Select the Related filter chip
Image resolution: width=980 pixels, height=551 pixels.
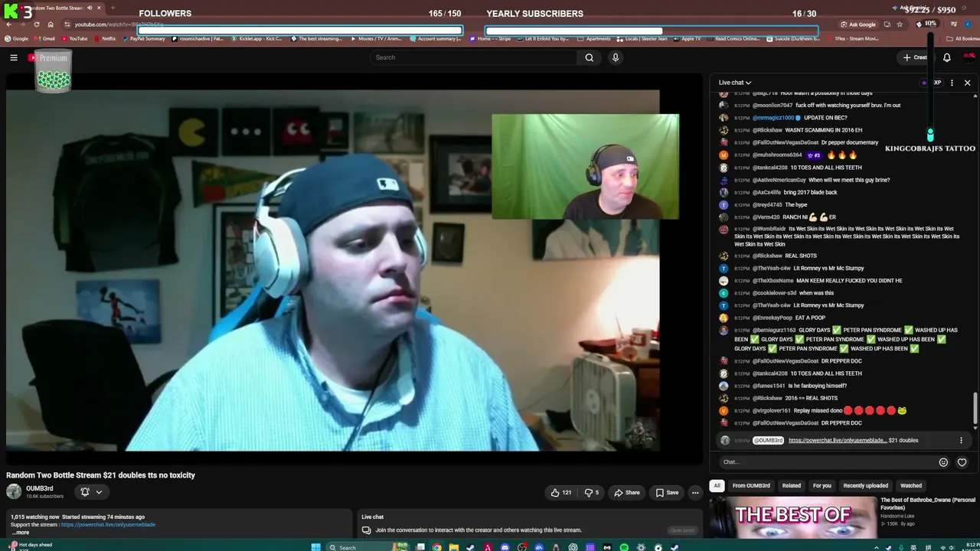[792, 486]
